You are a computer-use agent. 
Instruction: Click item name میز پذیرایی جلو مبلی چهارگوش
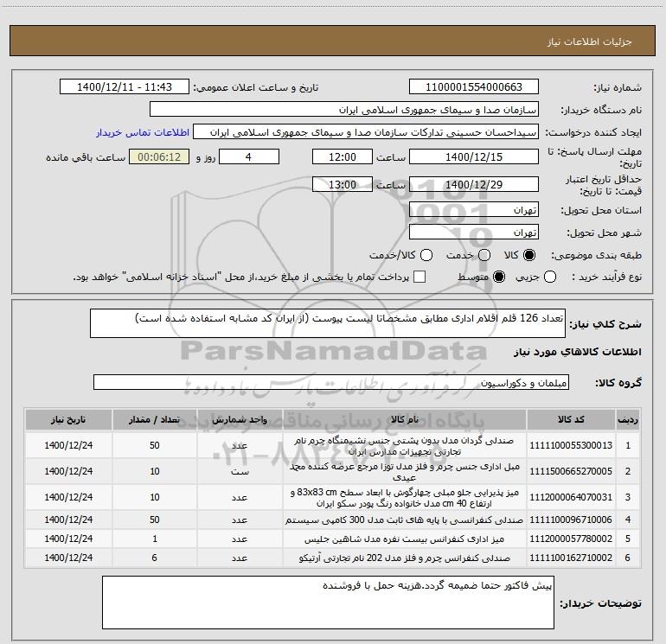(x=405, y=498)
